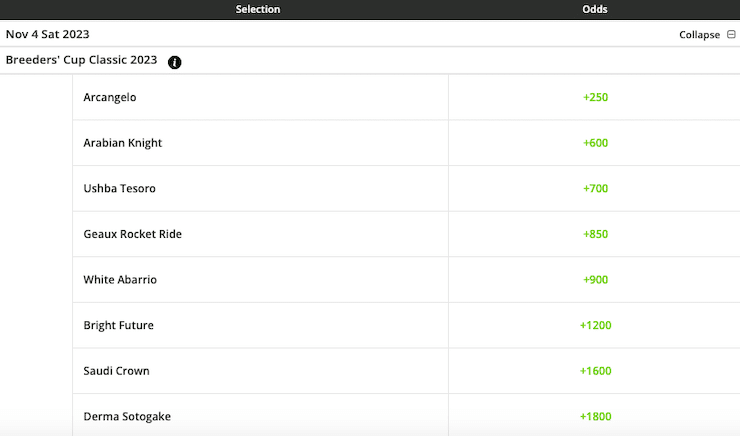
Task: Click the Nov 4 Sat 2023 date heading
Action: click(47, 34)
